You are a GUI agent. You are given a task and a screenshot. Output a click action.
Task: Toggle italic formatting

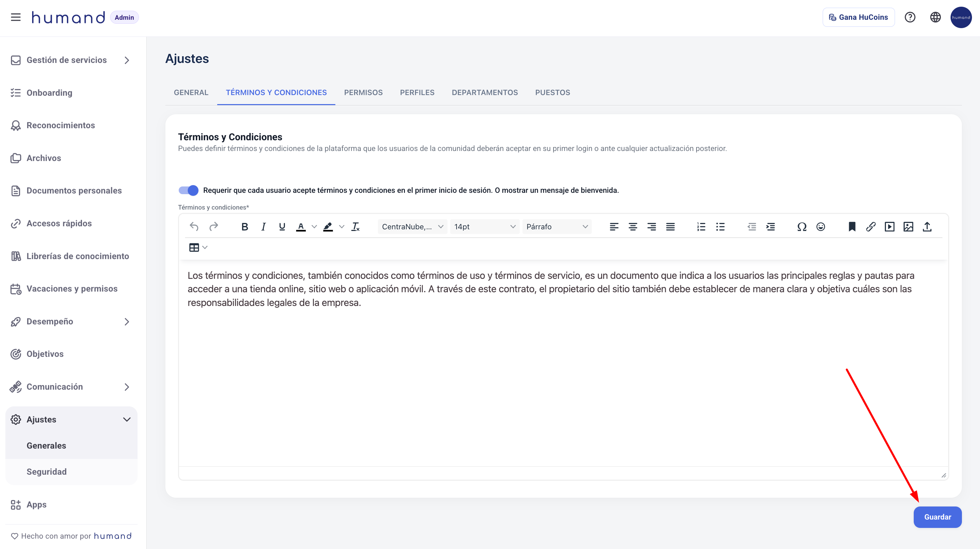[263, 227]
